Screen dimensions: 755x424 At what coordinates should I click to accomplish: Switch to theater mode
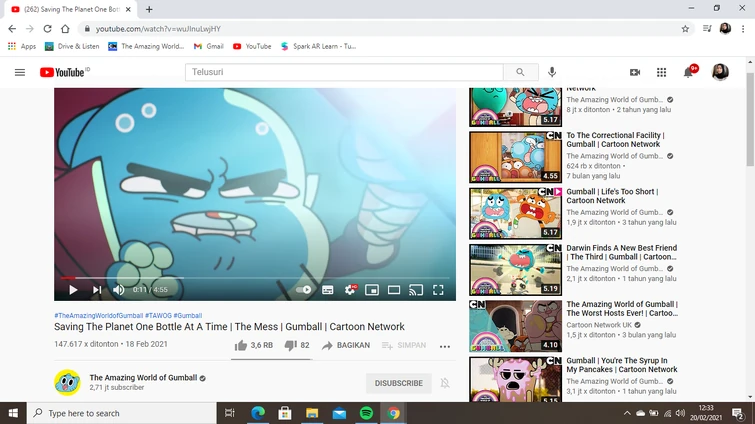coord(394,290)
